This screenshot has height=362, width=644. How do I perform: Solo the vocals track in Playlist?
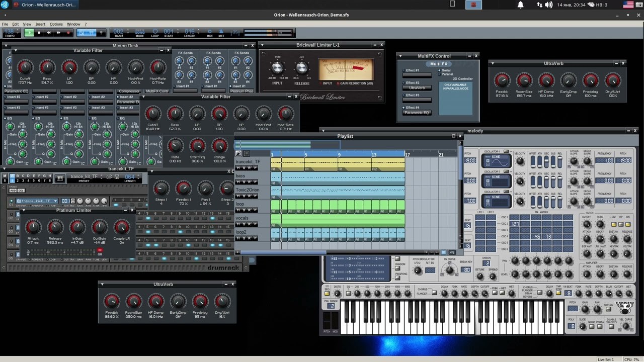244,224
